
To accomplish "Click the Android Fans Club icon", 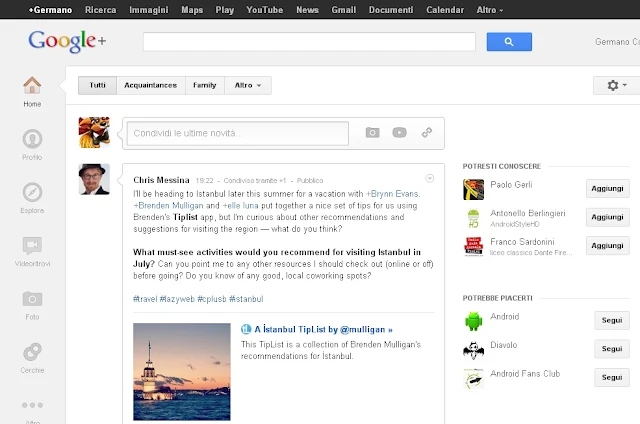I will point(473,378).
